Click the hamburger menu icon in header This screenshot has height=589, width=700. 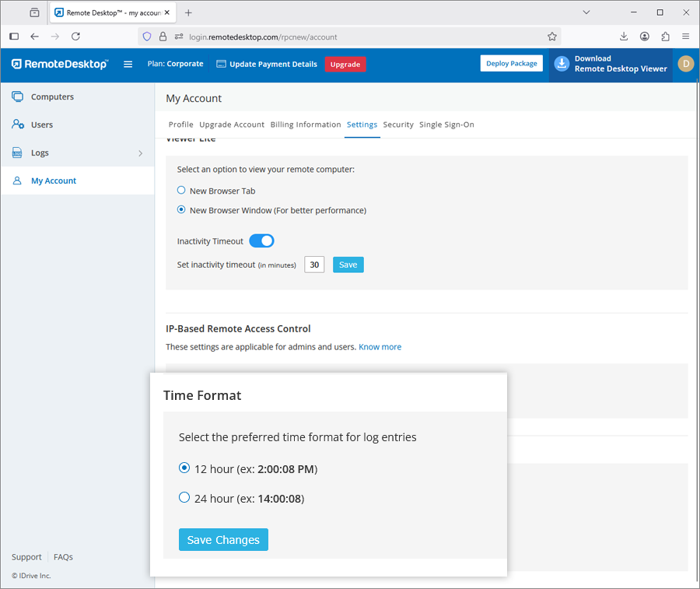pos(128,65)
